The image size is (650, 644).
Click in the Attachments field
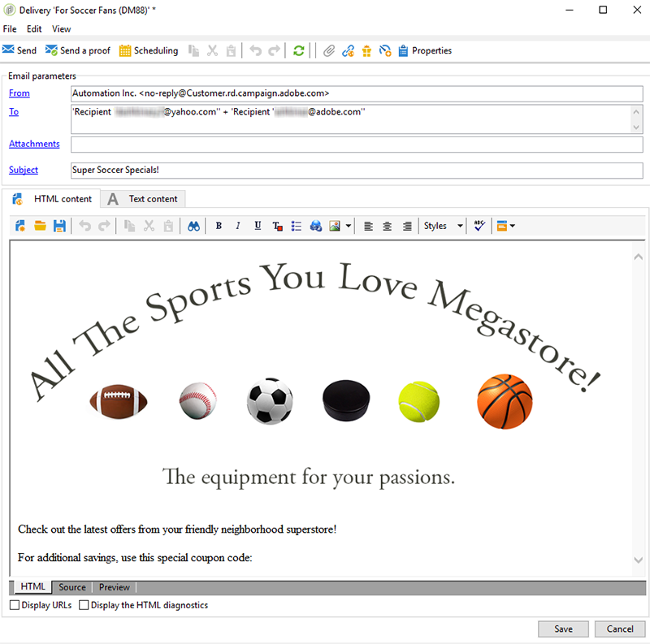pyautogui.click(x=357, y=145)
